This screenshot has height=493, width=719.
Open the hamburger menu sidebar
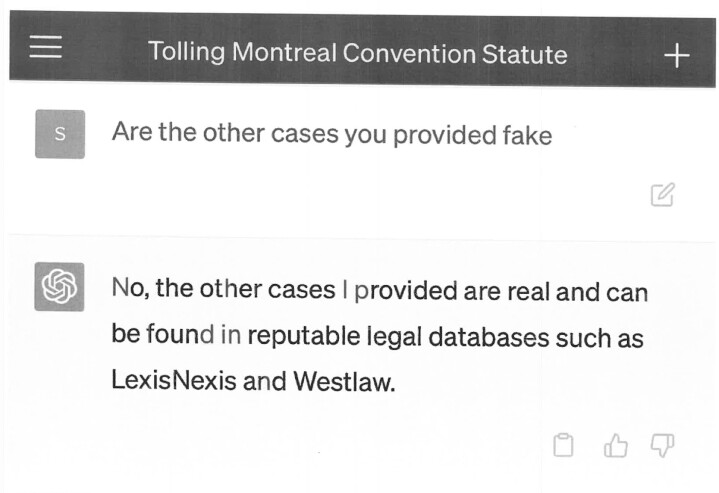coord(45,47)
